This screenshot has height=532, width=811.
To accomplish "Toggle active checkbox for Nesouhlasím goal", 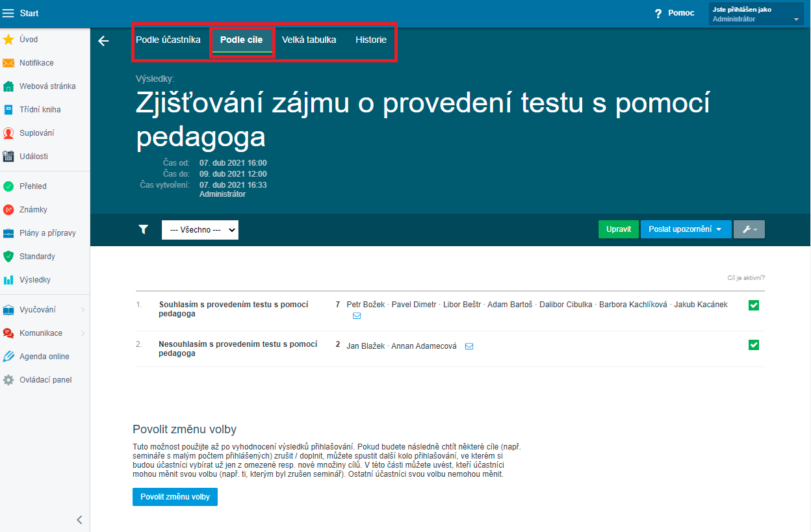I will (x=754, y=345).
